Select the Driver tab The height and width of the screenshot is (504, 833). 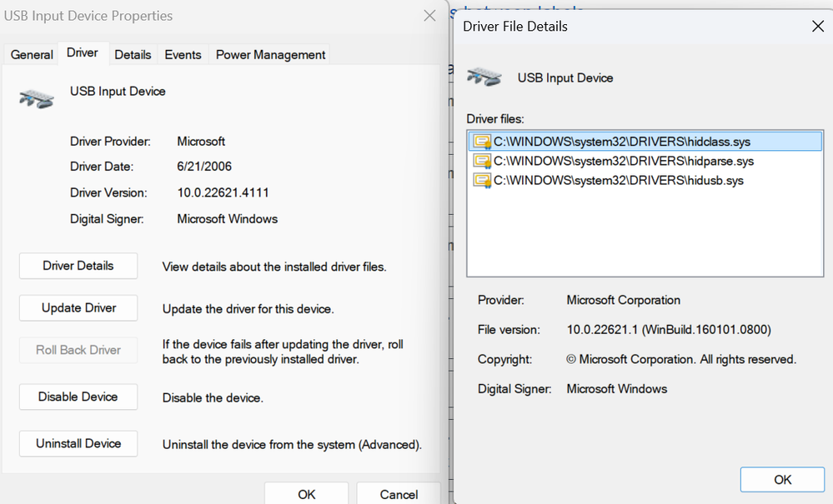coord(83,53)
